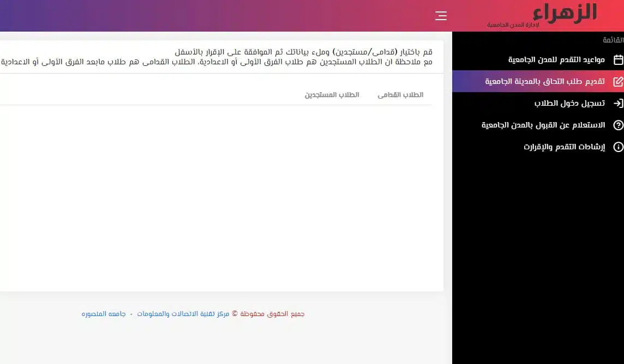
Task: Click the الزهراء logo in header
Action: coord(565,13)
